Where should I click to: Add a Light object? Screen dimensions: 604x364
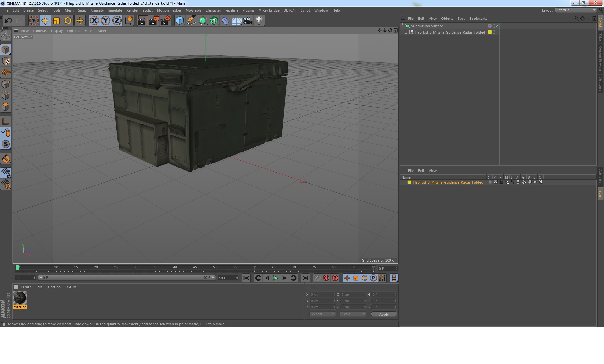(x=259, y=21)
